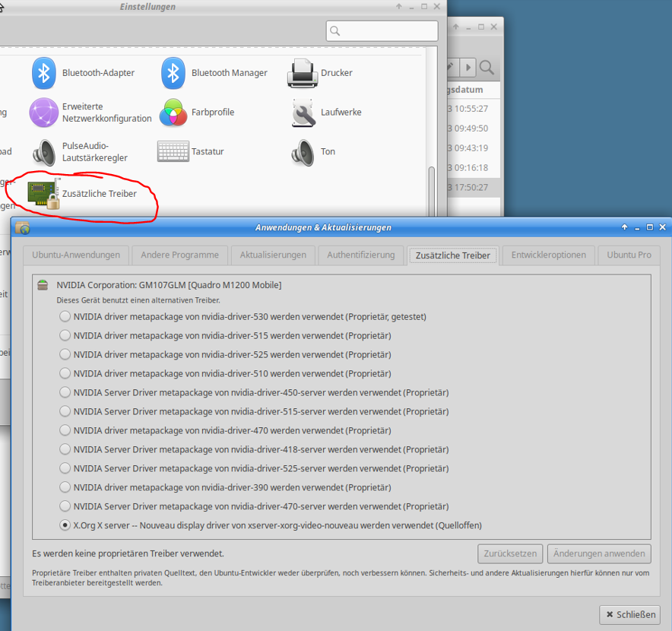The height and width of the screenshot is (631, 672).
Task: Open PulseAudio-Lautstärkeregler speaker icon
Action: point(45,152)
